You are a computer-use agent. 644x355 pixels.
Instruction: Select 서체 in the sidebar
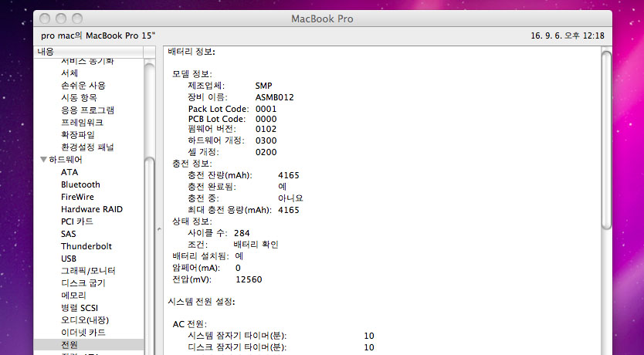click(69, 73)
